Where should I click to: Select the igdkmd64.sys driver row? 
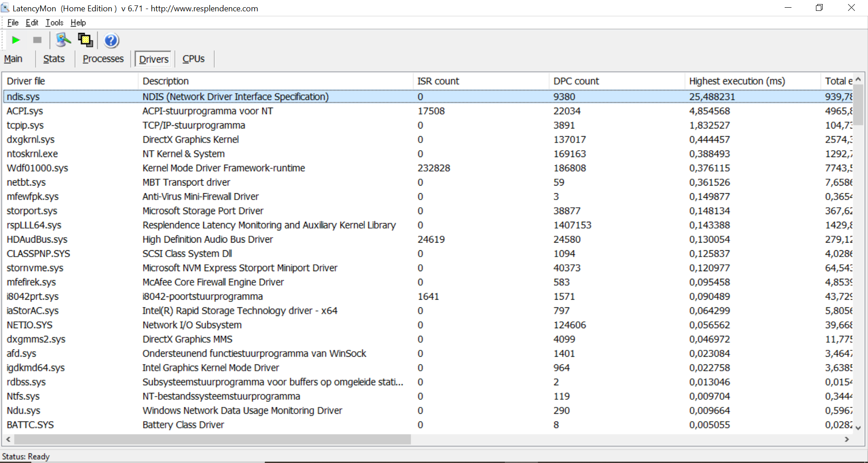tap(428, 368)
